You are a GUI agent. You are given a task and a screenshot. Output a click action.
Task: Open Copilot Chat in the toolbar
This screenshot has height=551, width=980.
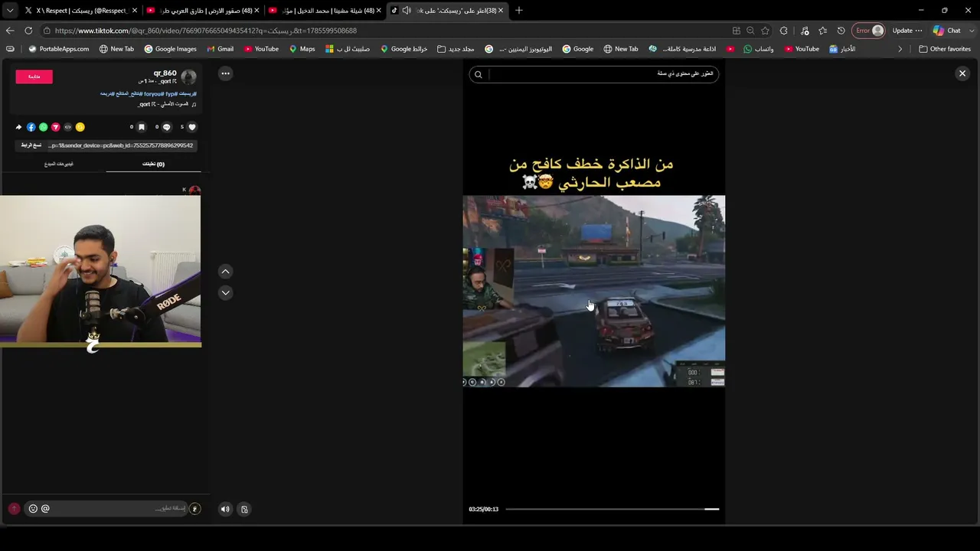tap(946, 31)
